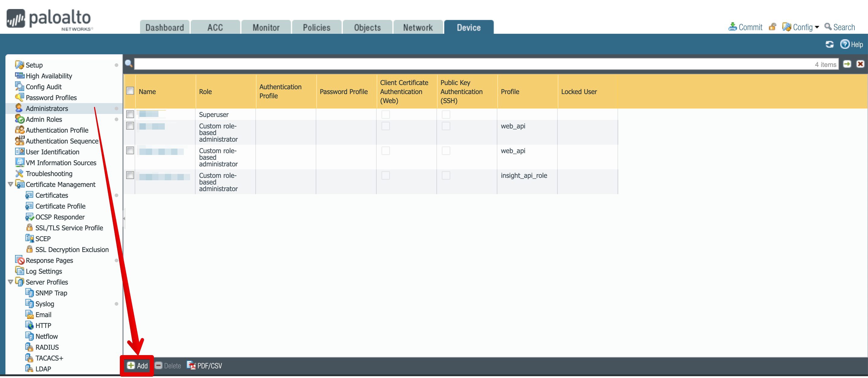Check the Superuser administrator row checkbox
The image size is (868, 378).
pyautogui.click(x=130, y=115)
